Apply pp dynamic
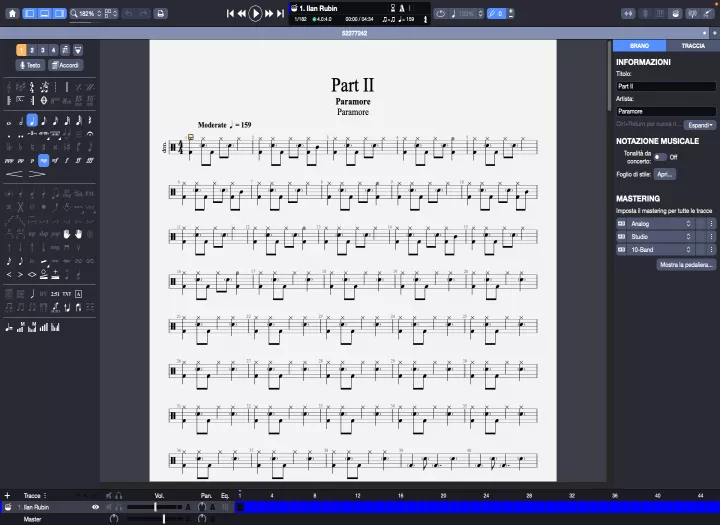 [21, 161]
